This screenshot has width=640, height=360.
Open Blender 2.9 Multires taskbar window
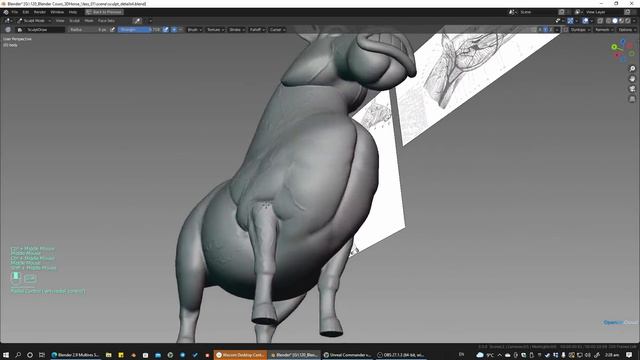click(x=76, y=355)
